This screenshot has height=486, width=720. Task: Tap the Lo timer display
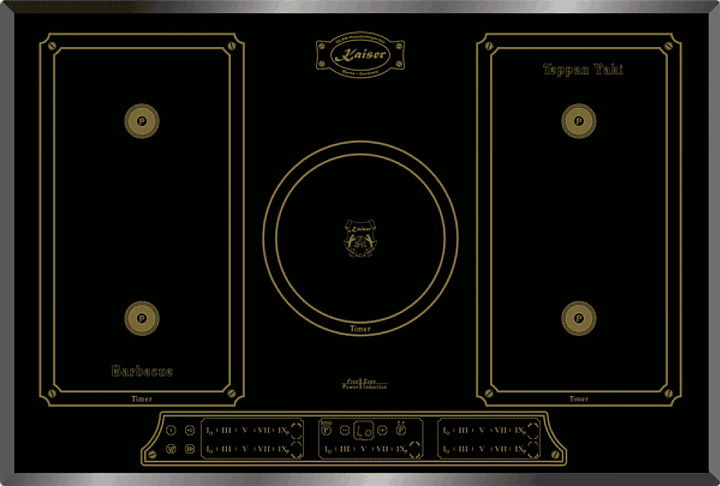point(363,431)
